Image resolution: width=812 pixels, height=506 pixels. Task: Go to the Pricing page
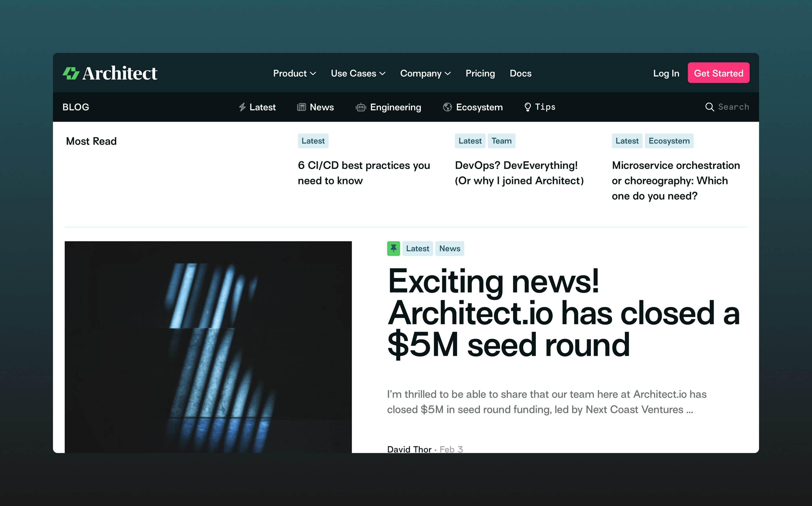pyautogui.click(x=480, y=73)
